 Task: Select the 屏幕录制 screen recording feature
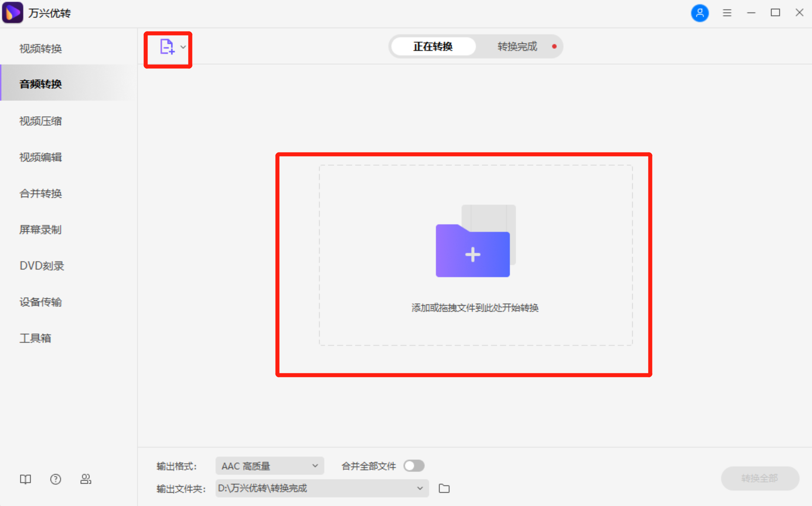tap(40, 230)
